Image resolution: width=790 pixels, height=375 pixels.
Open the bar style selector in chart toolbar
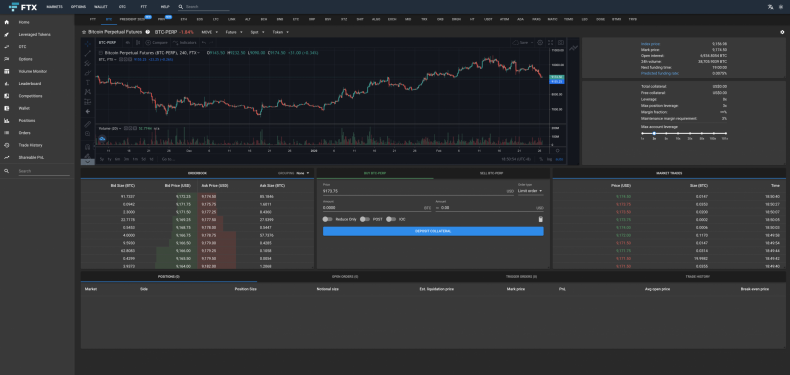click(139, 43)
